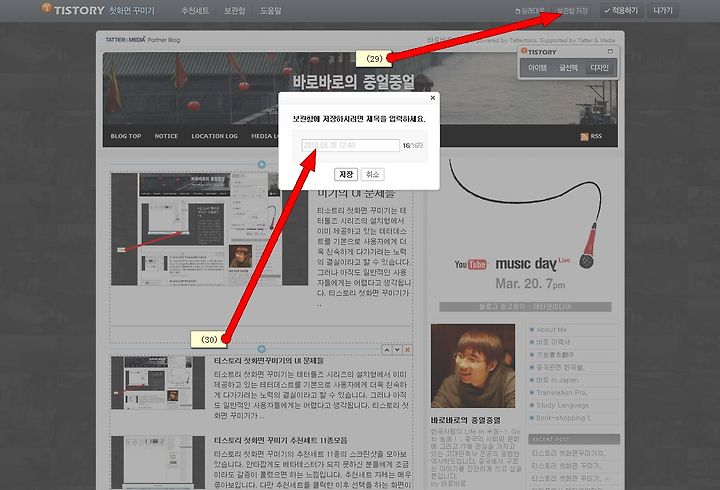
Task: Click the title input field in dialog
Action: [x=350, y=146]
